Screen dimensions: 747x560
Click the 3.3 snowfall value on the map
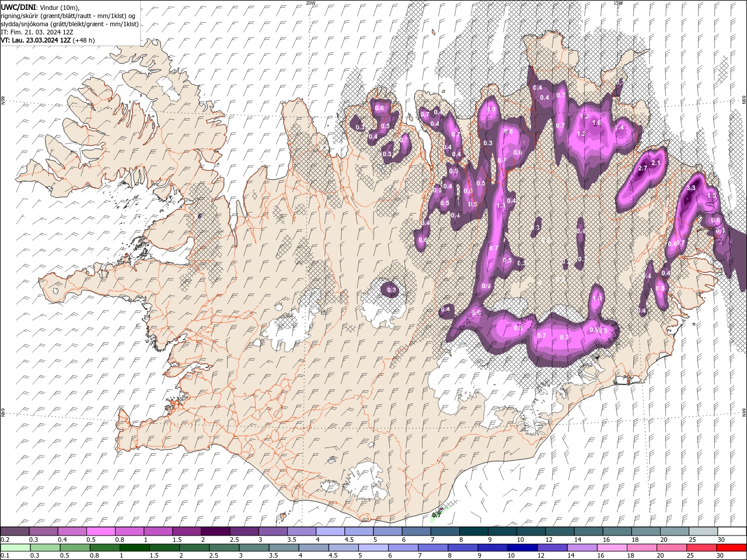click(692, 188)
